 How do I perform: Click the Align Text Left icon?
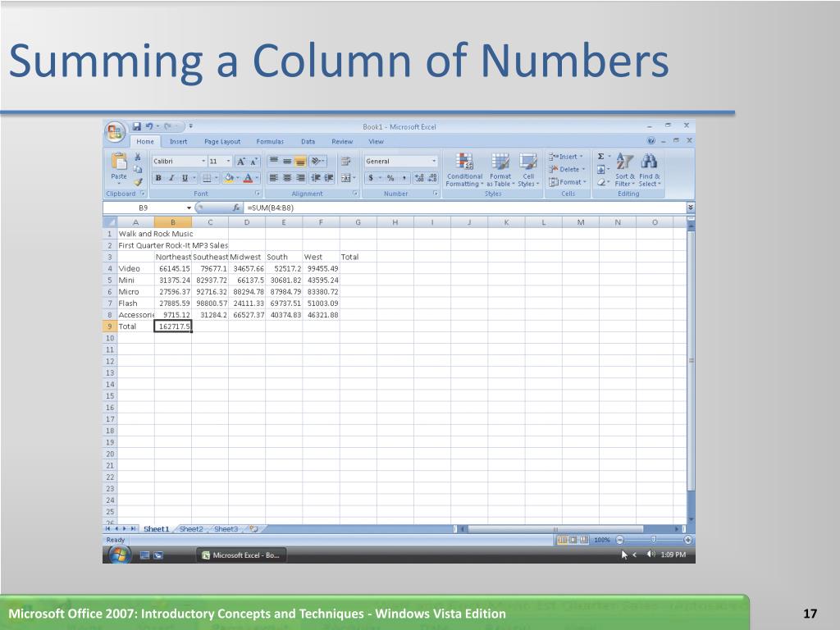click(x=273, y=178)
